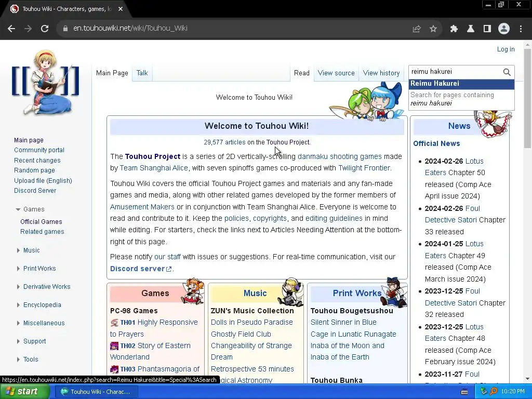
Task: Choose 'Search for pages containing' option
Action: pyautogui.click(x=461, y=99)
